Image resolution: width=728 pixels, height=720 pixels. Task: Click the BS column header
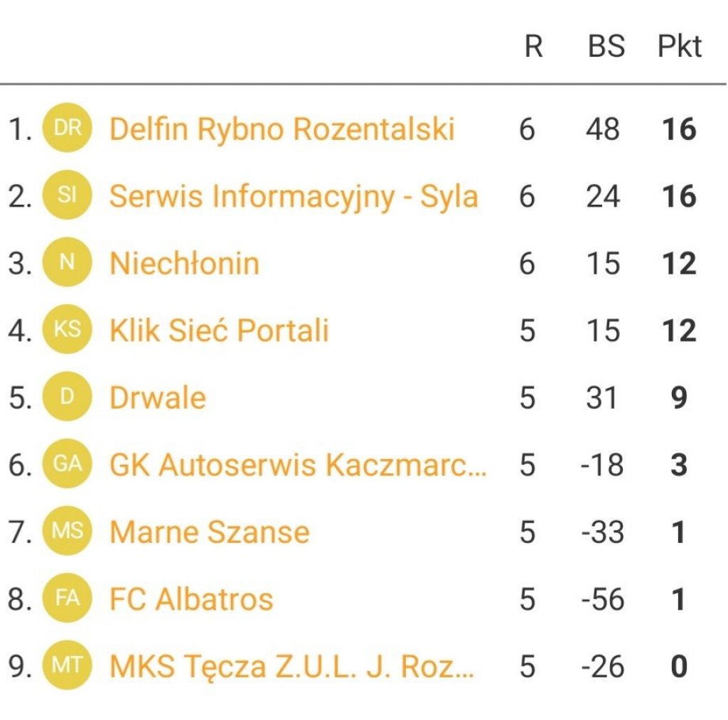point(606,47)
